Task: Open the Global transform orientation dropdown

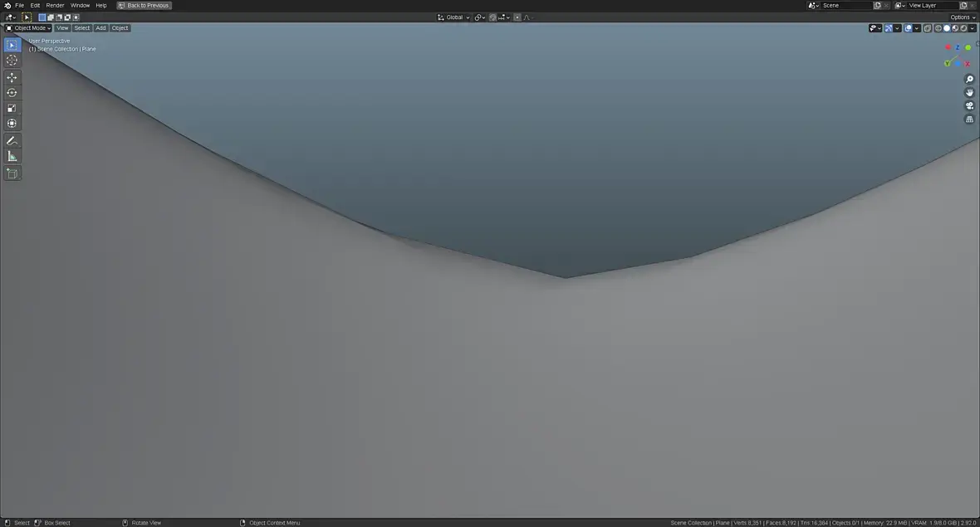Action: [453, 17]
